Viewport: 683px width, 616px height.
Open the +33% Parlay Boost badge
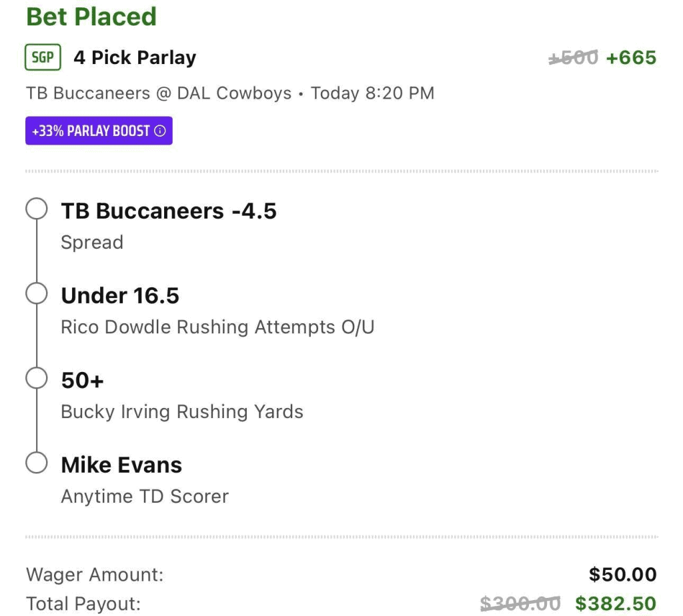(99, 131)
